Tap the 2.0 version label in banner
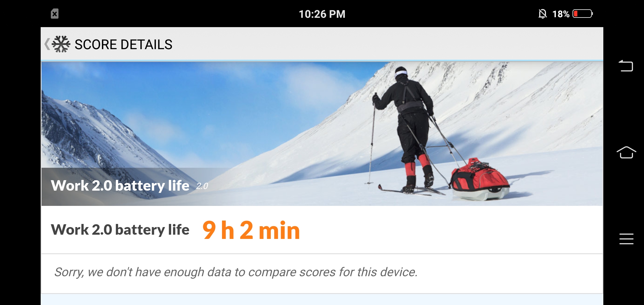This screenshot has height=305, width=644. click(x=202, y=186)
